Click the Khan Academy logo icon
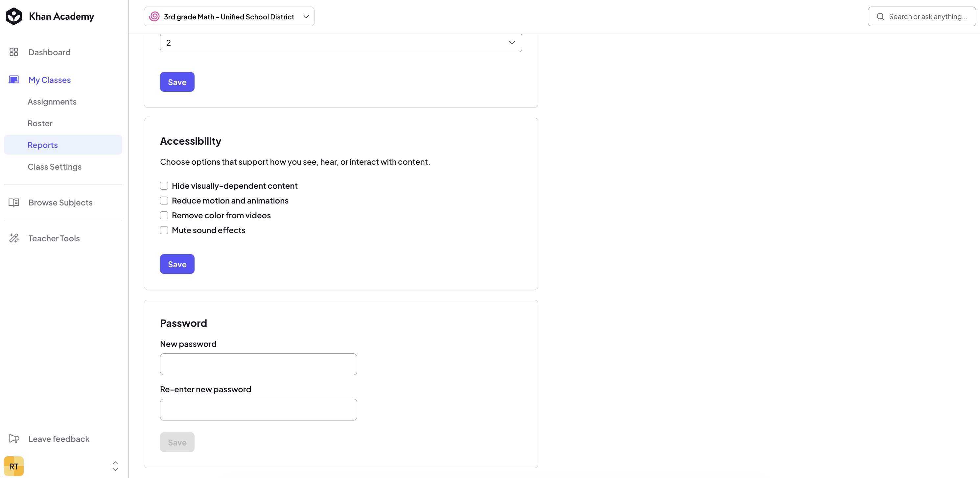Screen dimensions: 980x478 pos(14,16)
